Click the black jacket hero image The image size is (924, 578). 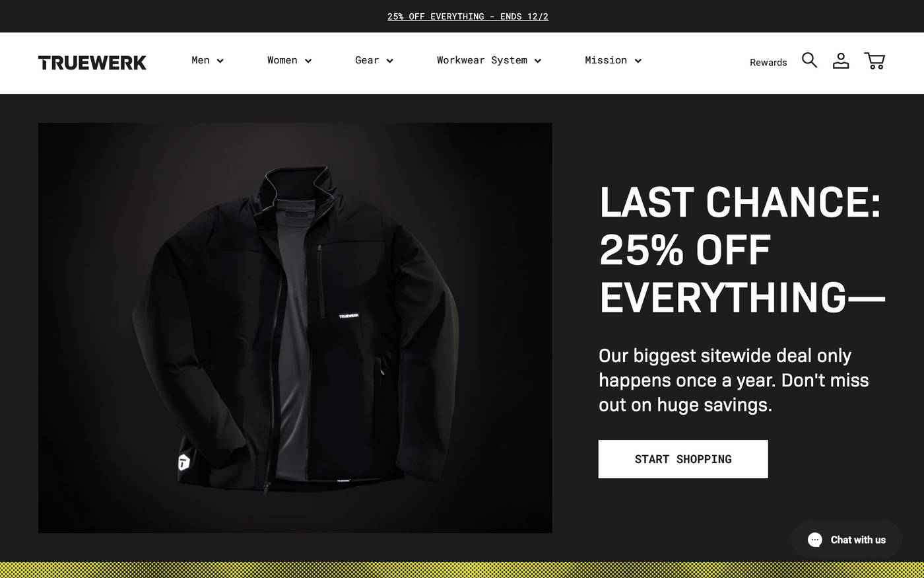295,328
